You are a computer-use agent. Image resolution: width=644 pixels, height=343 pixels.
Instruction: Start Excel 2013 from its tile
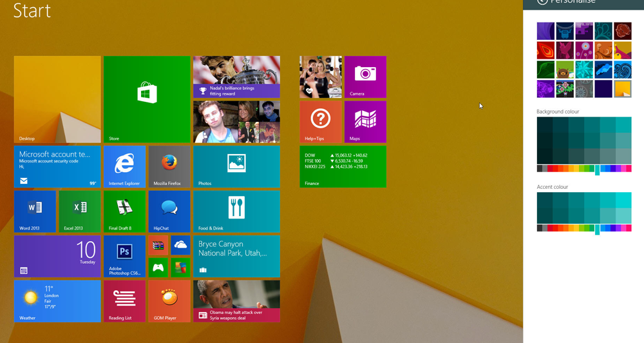coord(80,211)
